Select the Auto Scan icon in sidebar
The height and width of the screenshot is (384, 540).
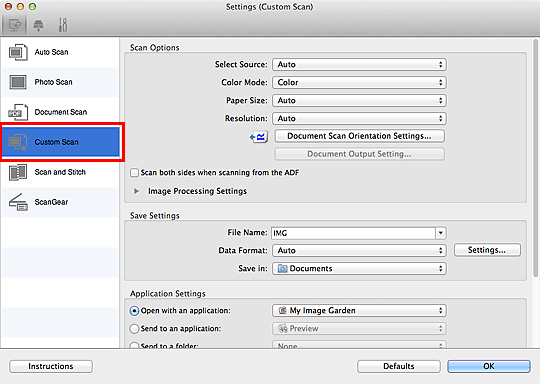18,52
